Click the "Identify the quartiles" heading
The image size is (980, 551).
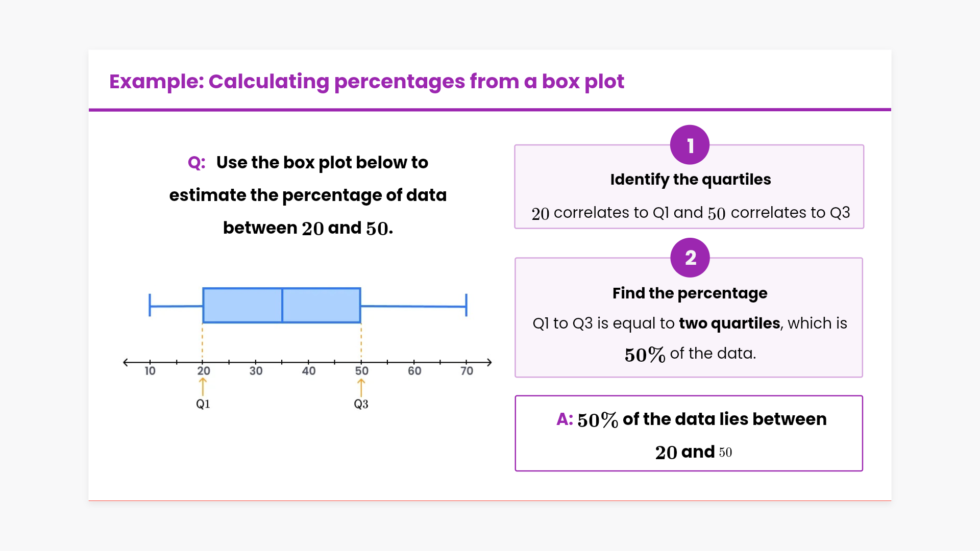(690, 180)
